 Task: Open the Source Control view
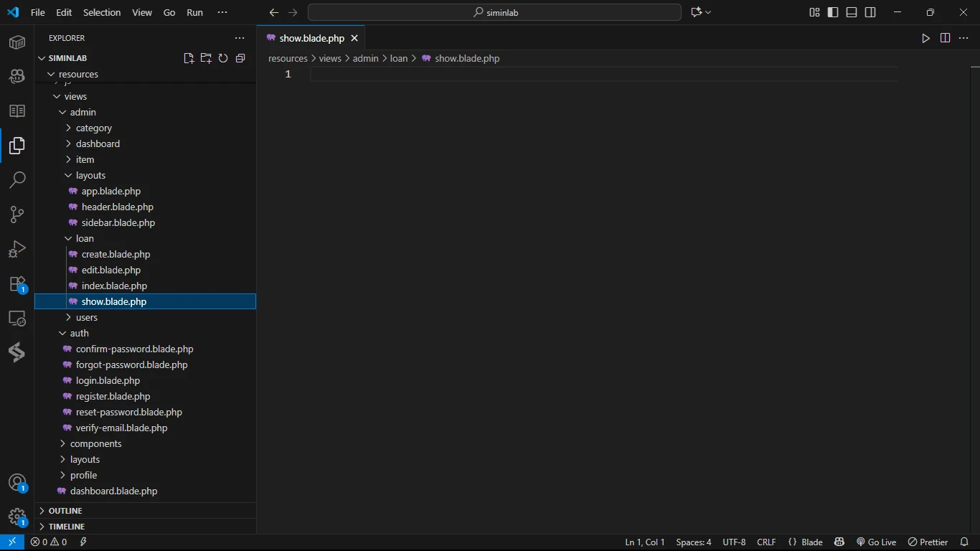click(17, 214)
